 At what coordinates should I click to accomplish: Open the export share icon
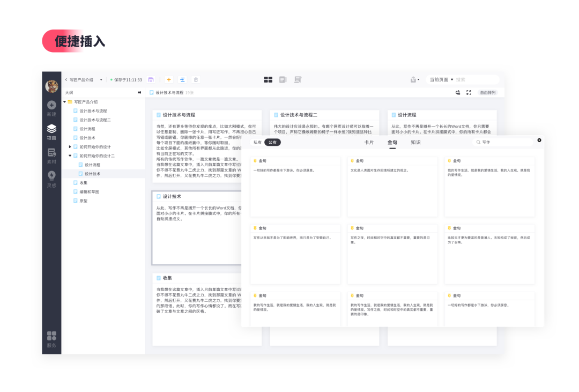[414, 79]
